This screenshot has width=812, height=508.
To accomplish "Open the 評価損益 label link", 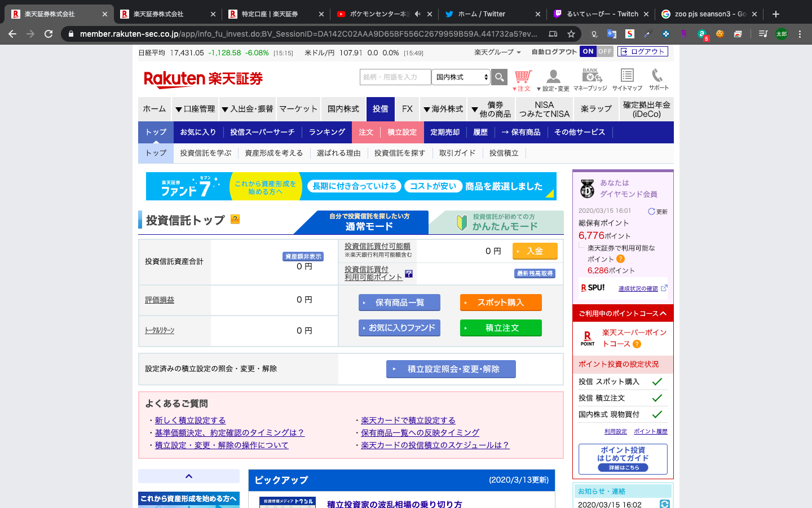I will point(160,300).
